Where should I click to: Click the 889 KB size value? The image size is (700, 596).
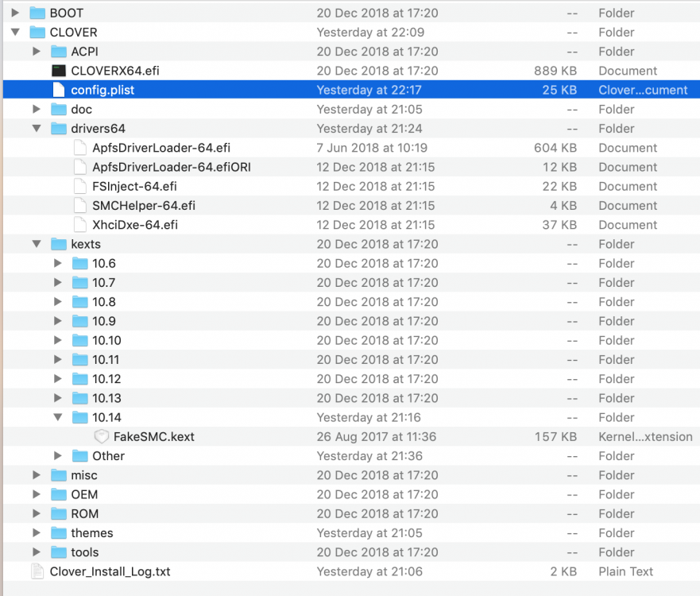[555, 71]
